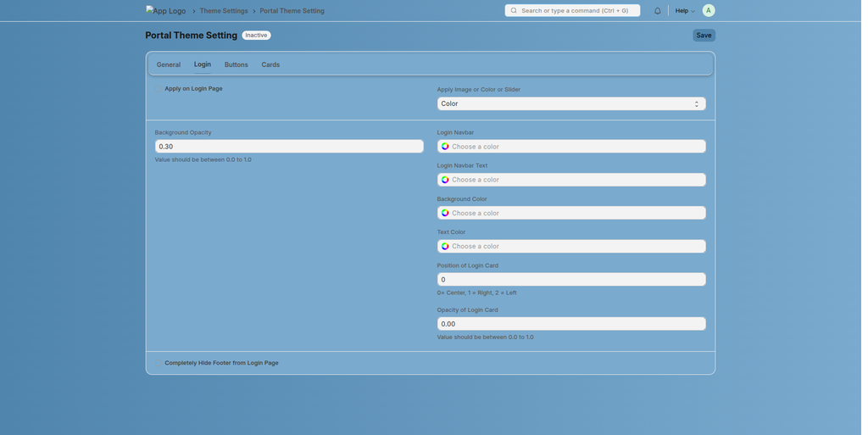Image resolution: width=868 pixels, height=435 pixels.
Task: Click the Background Color wheel icon
Action: click(x=445, y=213)
